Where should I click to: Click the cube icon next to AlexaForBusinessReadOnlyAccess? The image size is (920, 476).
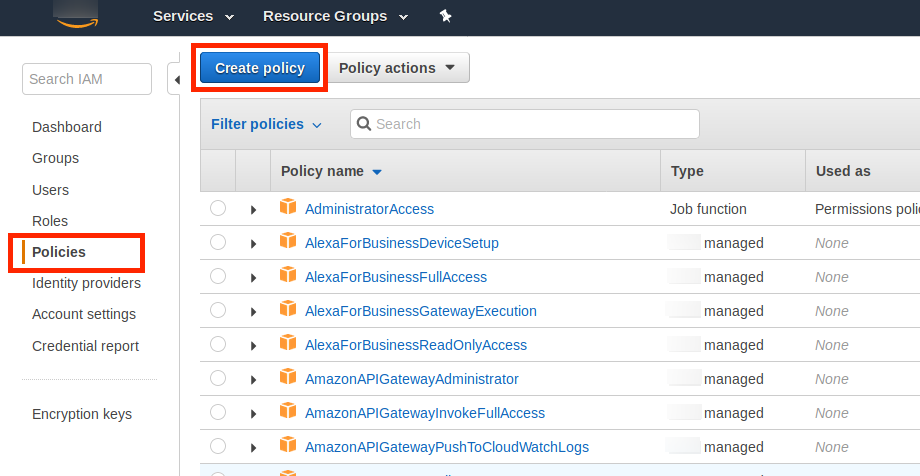click(288, 344)
